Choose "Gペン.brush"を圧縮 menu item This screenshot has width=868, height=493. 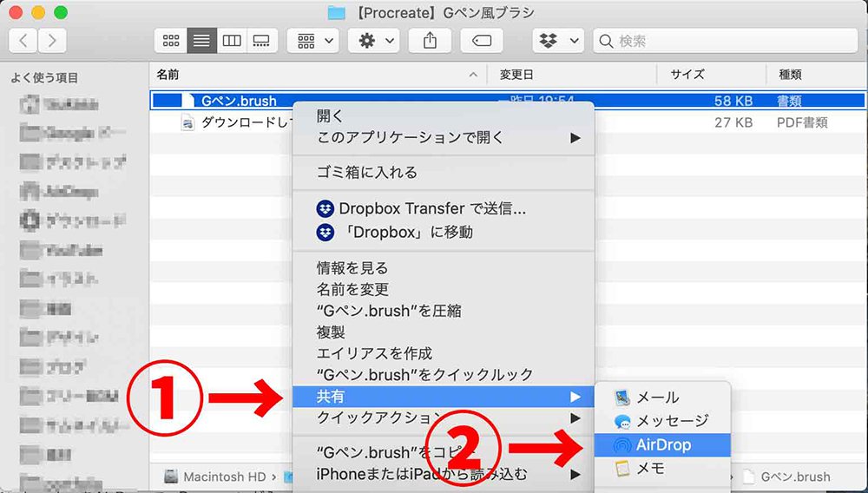click(x=443, y=311)
